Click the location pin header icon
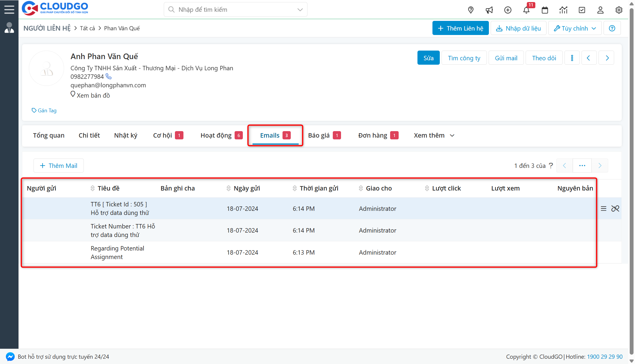 471,10
